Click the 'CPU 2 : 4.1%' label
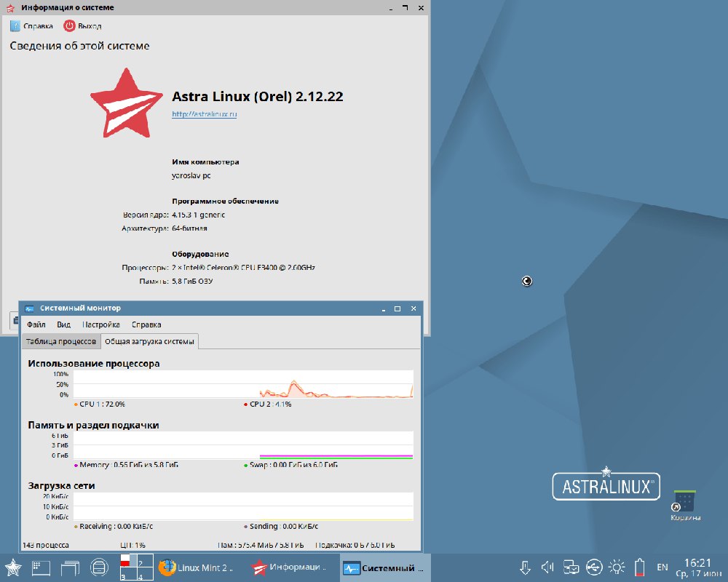This screenshot has height=582, width=728. point(270,404)
